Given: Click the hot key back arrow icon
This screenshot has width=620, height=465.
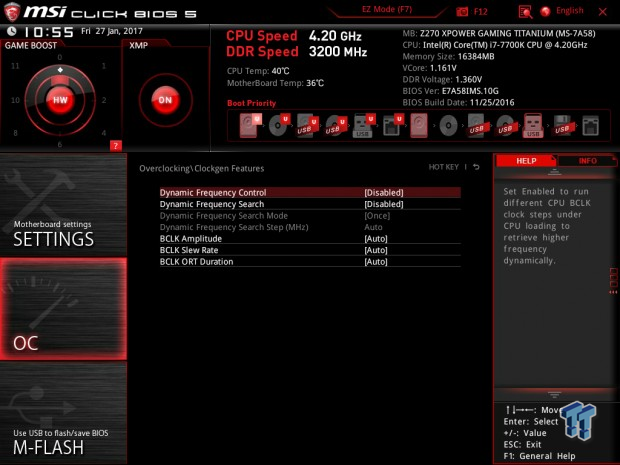Looking at the screenshot, I should click(x=476, y=167).
